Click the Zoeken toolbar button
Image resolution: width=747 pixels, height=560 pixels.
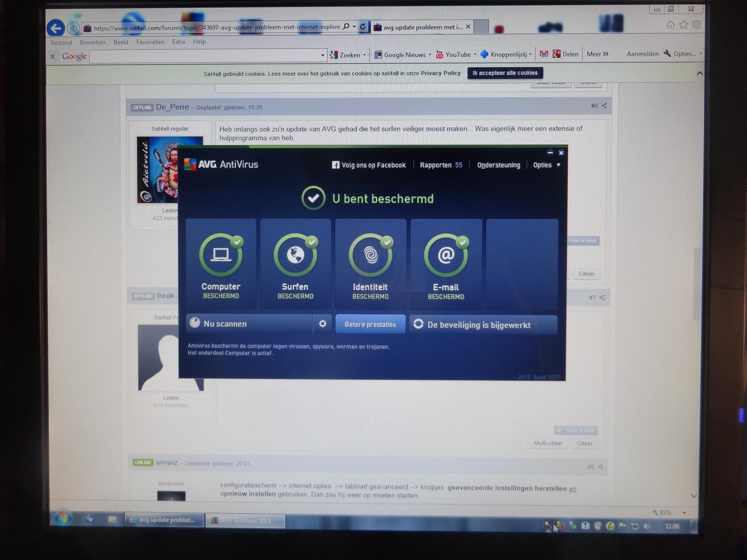point(345,55)
